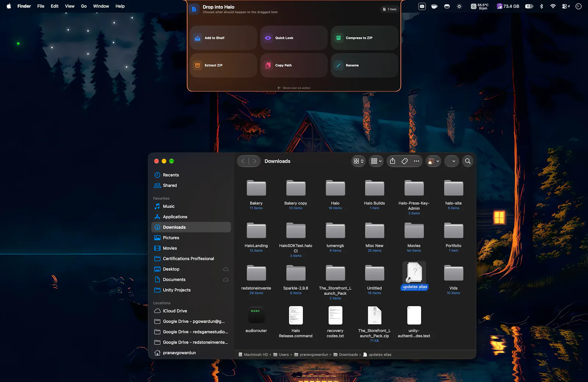Open the group-by options dropdown
The height and width of the screenshot is (382, 588).
376,161
